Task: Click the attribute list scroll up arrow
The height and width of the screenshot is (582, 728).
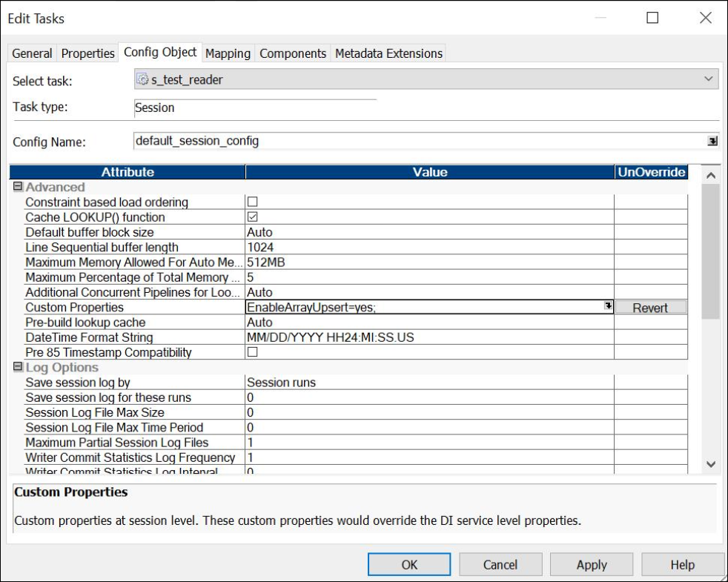Action: [711, 176]
